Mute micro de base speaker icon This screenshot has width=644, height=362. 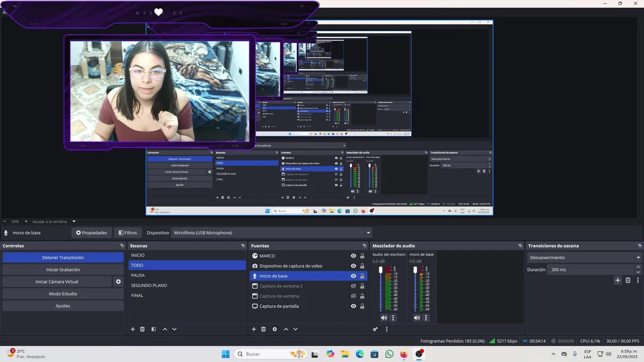pos(417,318)
